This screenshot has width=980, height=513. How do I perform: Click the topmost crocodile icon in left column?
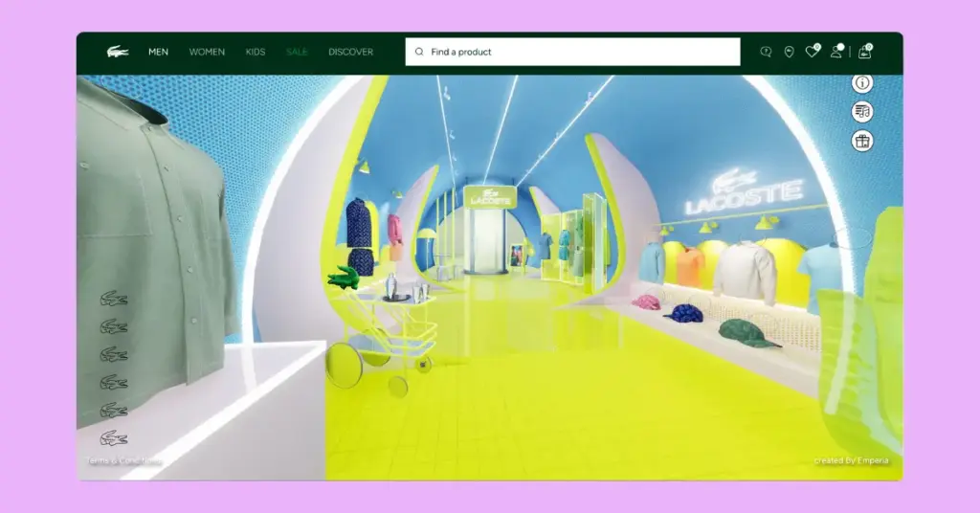pos(114,300)
